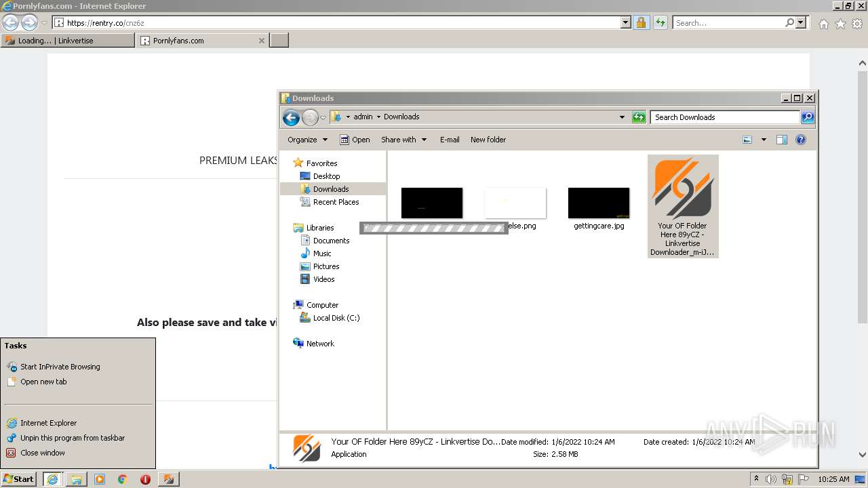The height and width of the screenshot is (488, 868).
Task: Show hidden tray icons arrow
Action: pos(756,479)
